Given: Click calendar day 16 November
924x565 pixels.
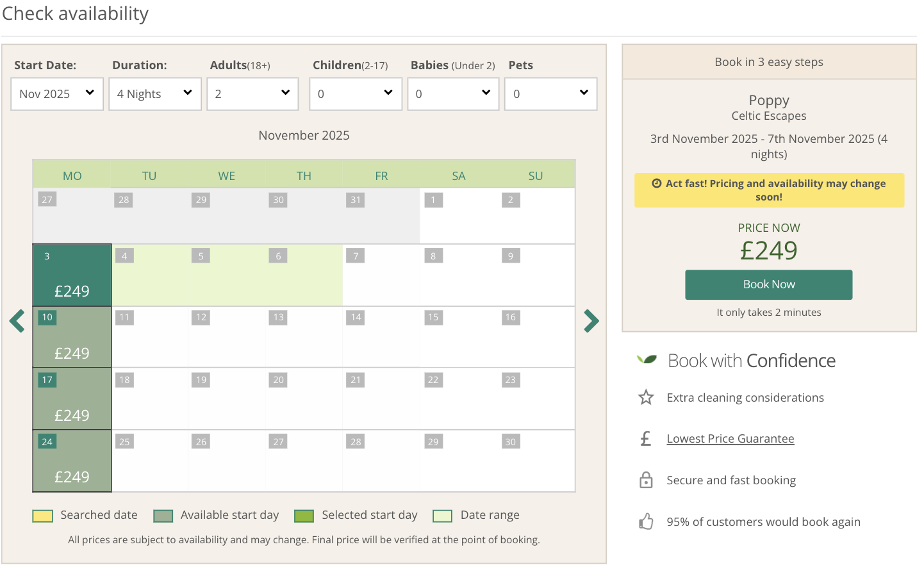Looking at the screenshot, I should tap(536, 337).
